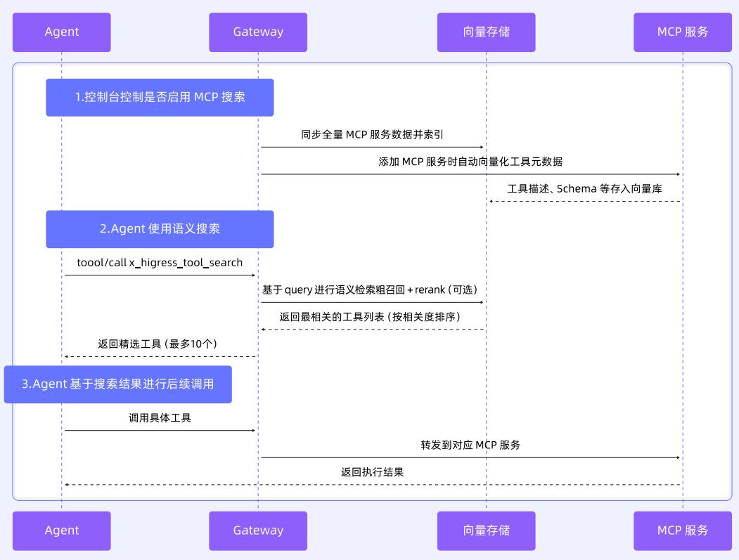Click step 3 Agent 基于搜索结果进行后续调用 box
Image resolution: width=739 pixels, height=560 pixels.
(x=117, y=384)
